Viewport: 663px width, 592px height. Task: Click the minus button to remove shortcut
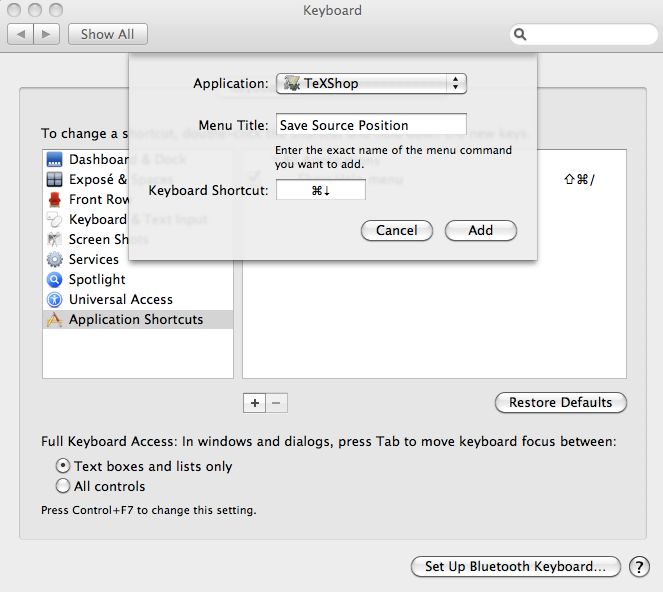(x=277, y=403)
